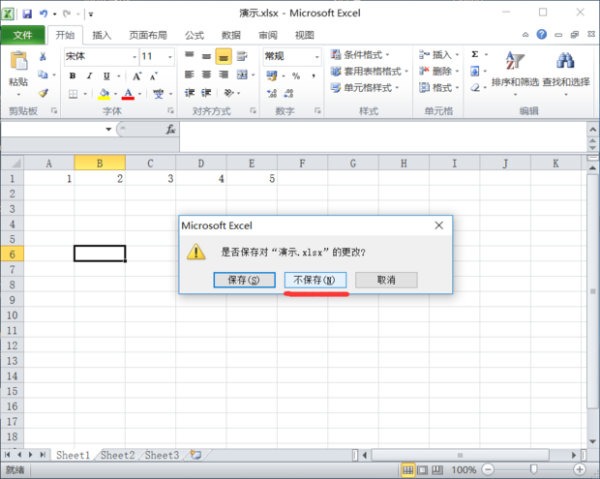Open the number format dropdown 常规
Viewport: 600px width, 479px height.
[317, 57]
